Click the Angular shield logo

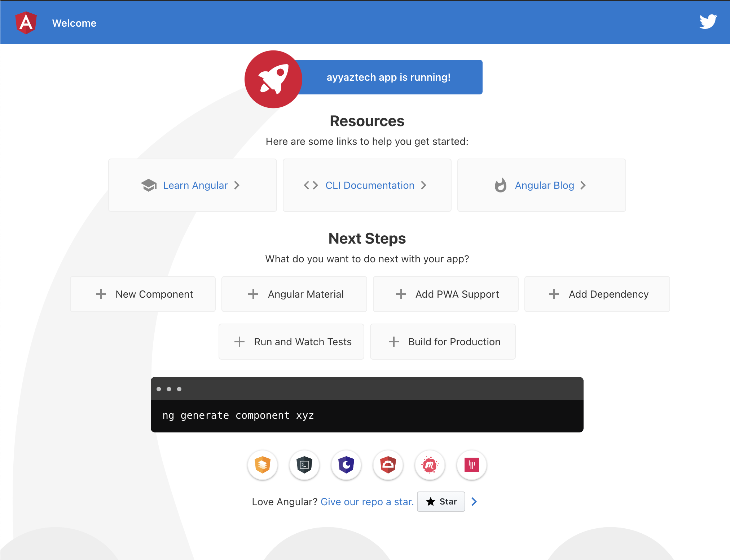26,23
